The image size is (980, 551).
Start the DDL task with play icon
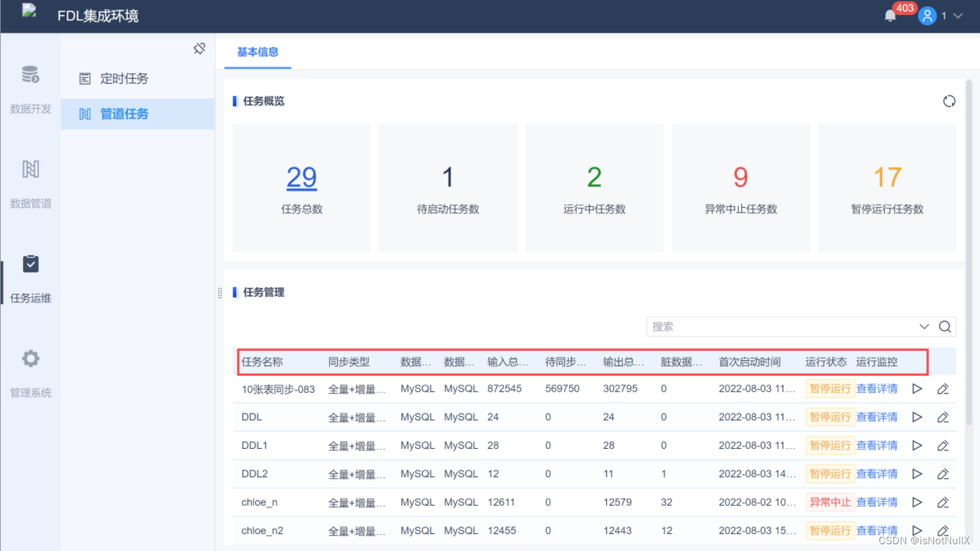[x=917, y=417]
